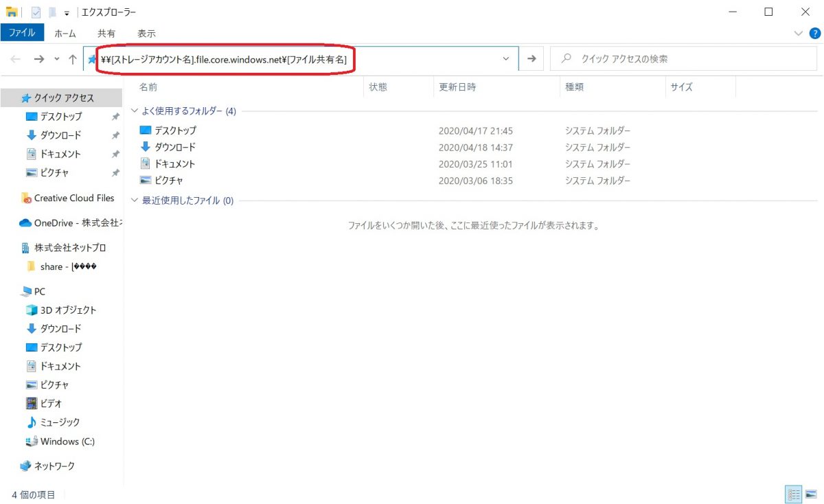824x504 pixels.
Task: Collapse the 最近使用したファイル group
Action: point(135,201)
